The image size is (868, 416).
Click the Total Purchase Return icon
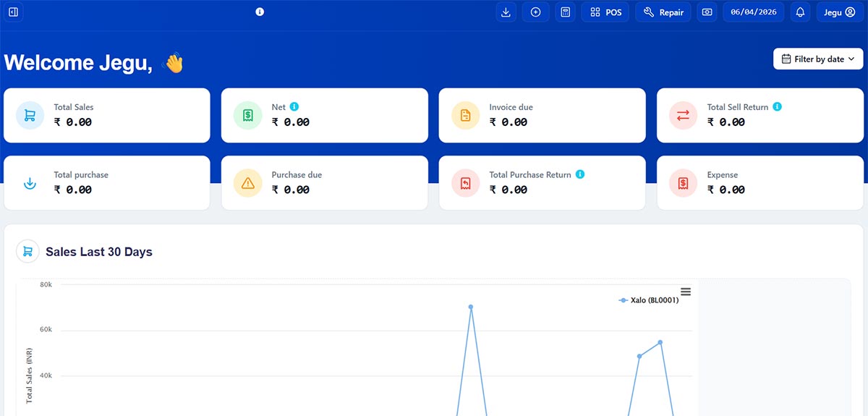point(465,183)
